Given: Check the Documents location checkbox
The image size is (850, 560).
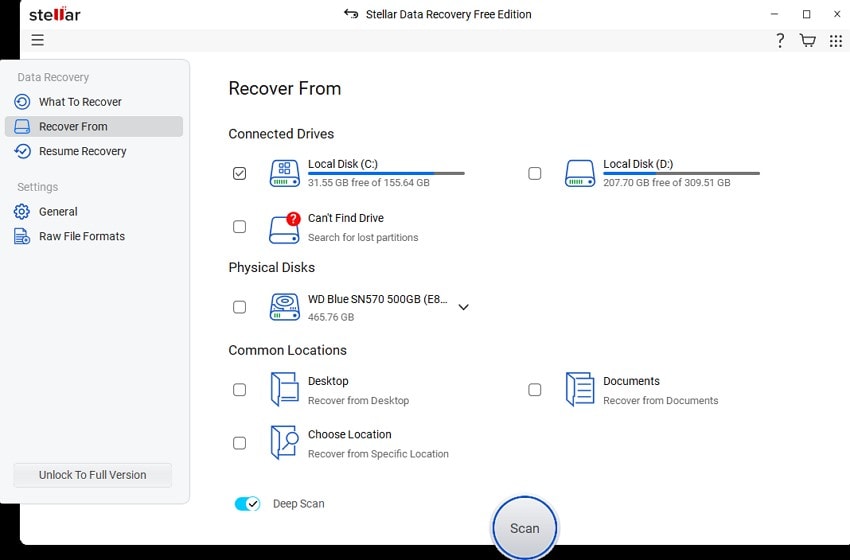Looking at the screenshot, I should pyautogui.click(x=535, y=390).
